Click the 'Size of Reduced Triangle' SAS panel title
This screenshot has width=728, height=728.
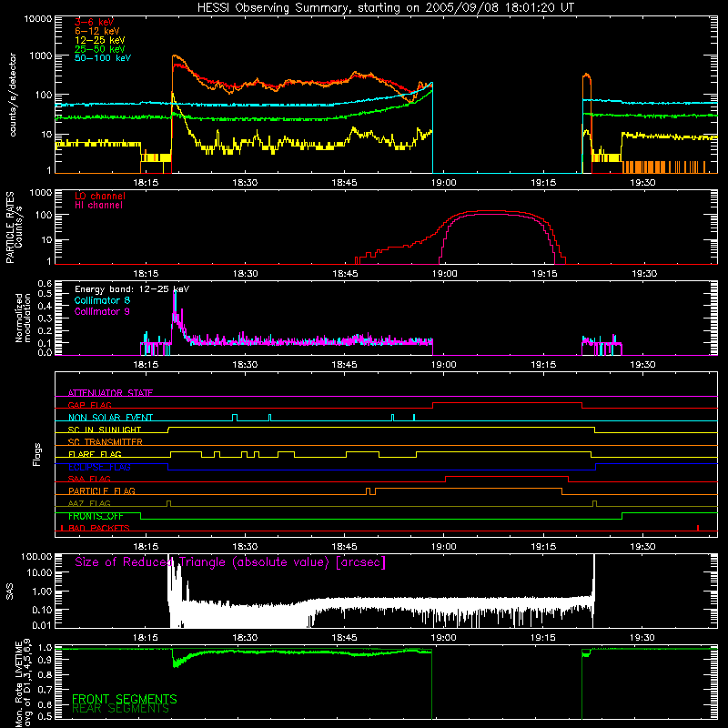[230, 562]
